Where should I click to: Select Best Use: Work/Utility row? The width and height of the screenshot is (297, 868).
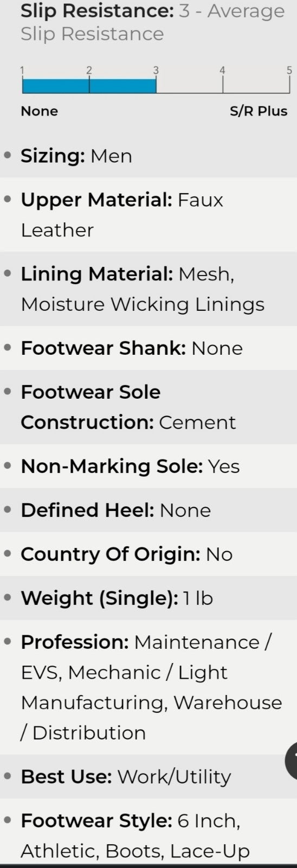(x=148, y=776)
